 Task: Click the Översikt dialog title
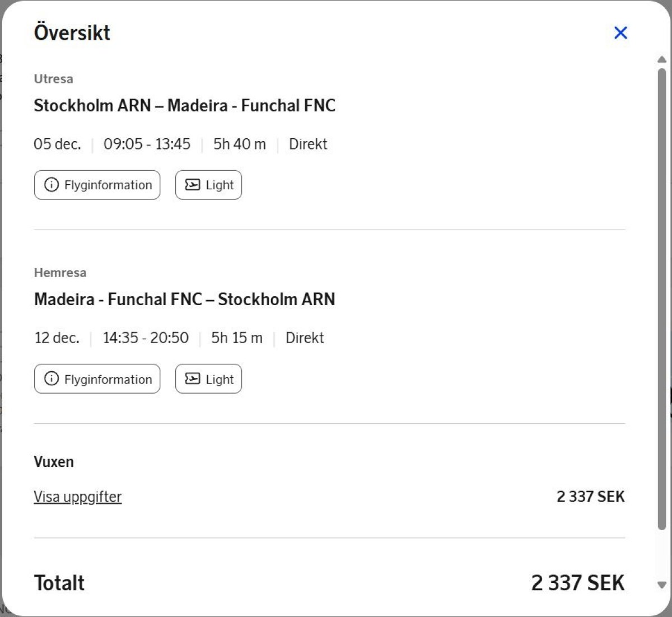(72, 32)
